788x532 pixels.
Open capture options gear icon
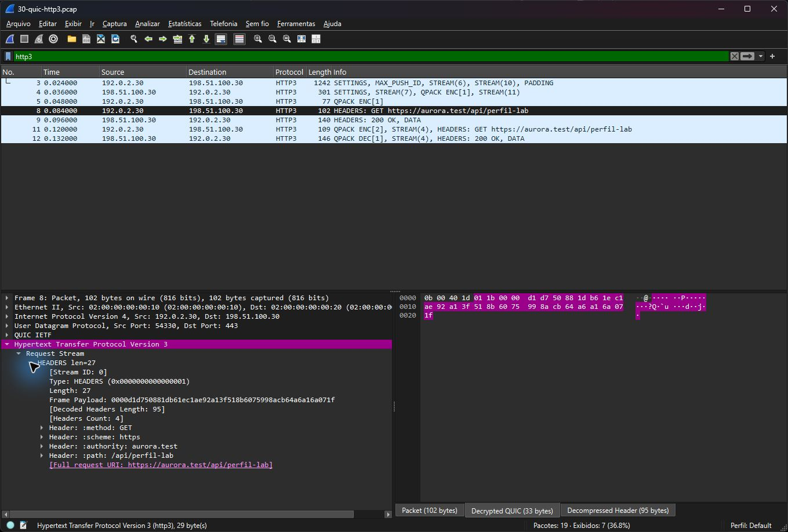click(53, 39)
